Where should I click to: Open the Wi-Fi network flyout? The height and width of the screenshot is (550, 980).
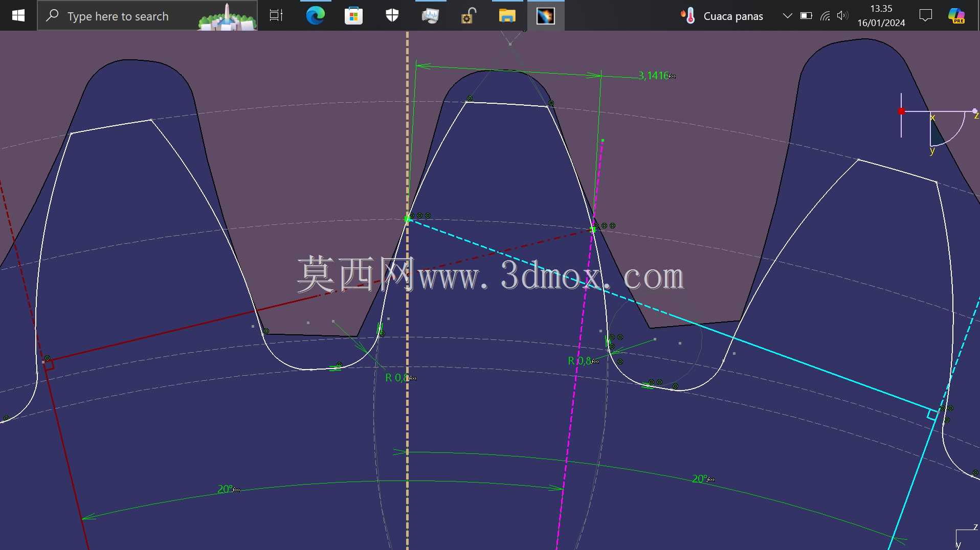[825, 15]
